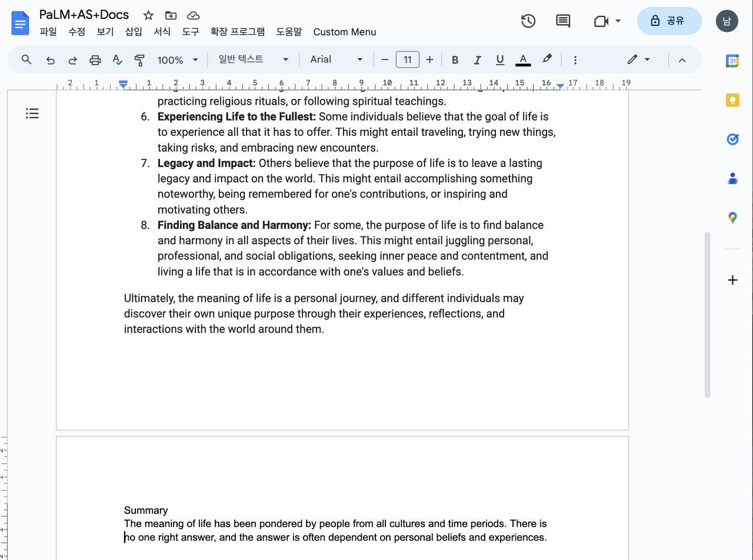
Task: Check cloud save status icon
Action: pyautogui.click(x=193, y=15)
